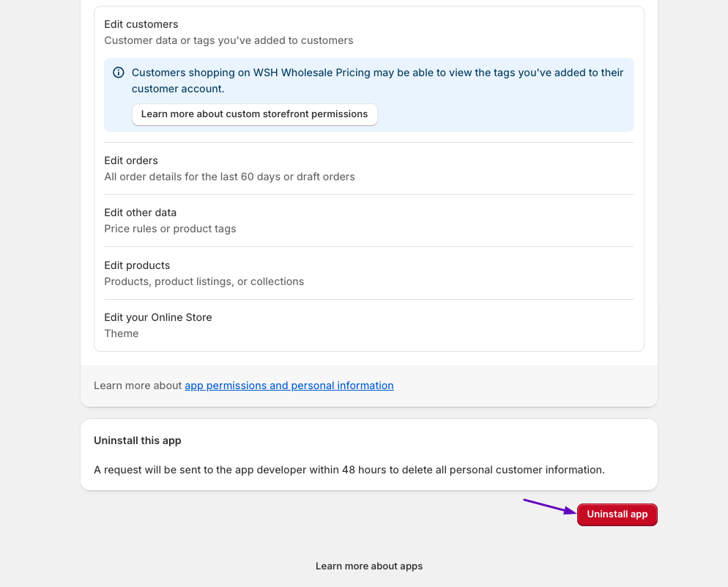Click the Price rules or product tags text
The image size is (728, 587).
click(x=170, y=229)
